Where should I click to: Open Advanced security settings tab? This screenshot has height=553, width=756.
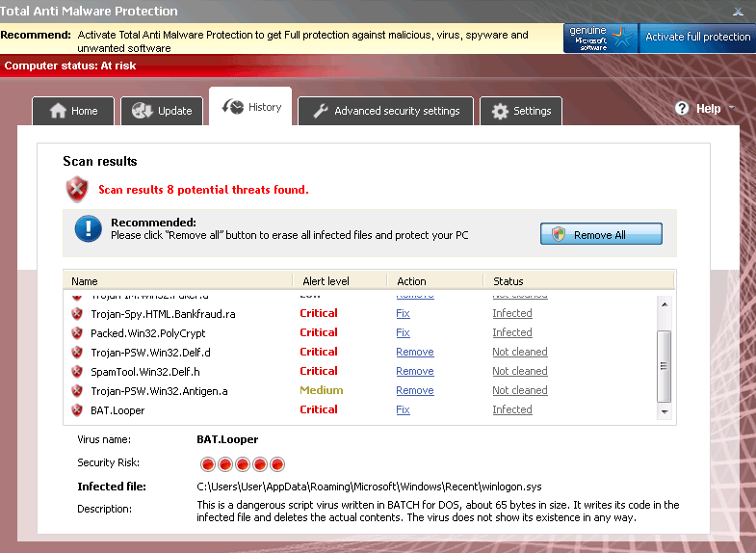(385, 111)
